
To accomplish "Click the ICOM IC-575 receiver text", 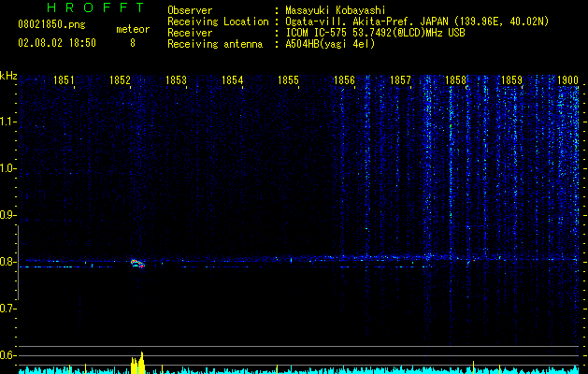I will (x=375, y=33).
